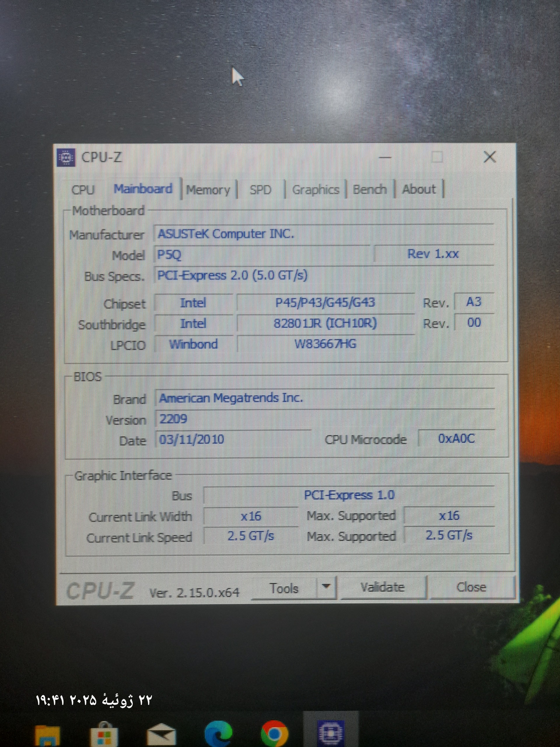Image resolution: width=560 pixels, height=747 pixels.
Task: Open the About tab
Action: (419, 189)
